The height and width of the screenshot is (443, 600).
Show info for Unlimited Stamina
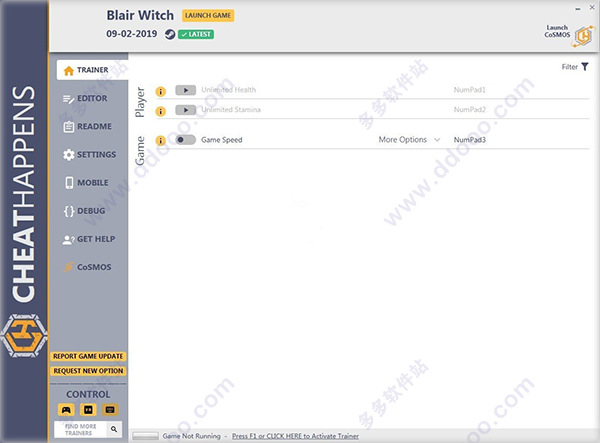coord(161,111)
